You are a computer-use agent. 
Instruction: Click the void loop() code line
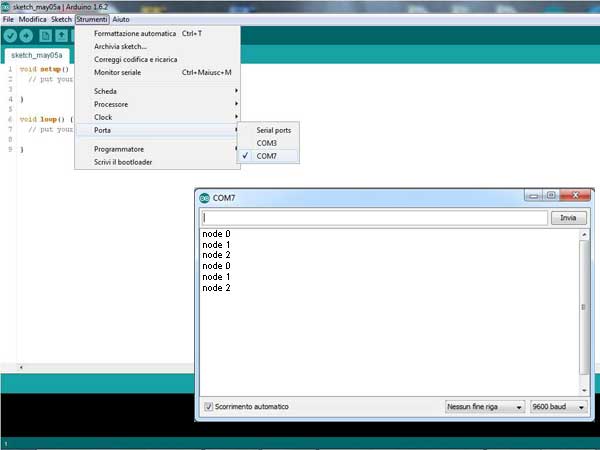click(x=46, y=119)
